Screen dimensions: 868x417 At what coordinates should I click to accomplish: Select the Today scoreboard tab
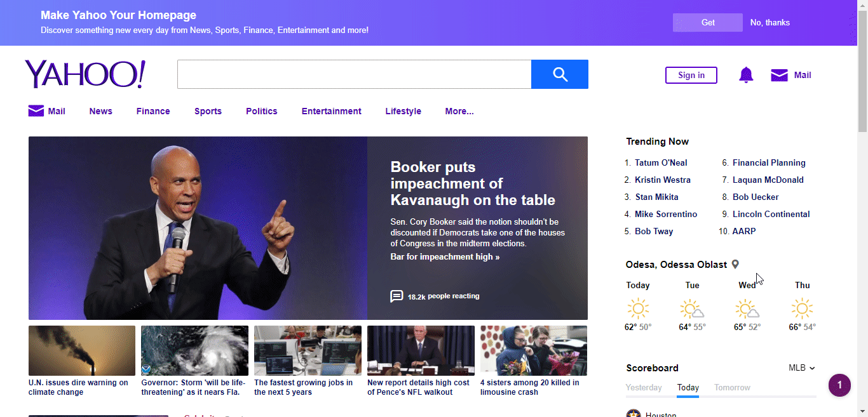point(688,387)
